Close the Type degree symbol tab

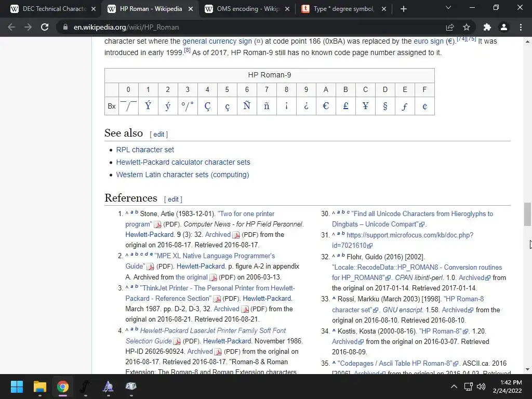384,9
